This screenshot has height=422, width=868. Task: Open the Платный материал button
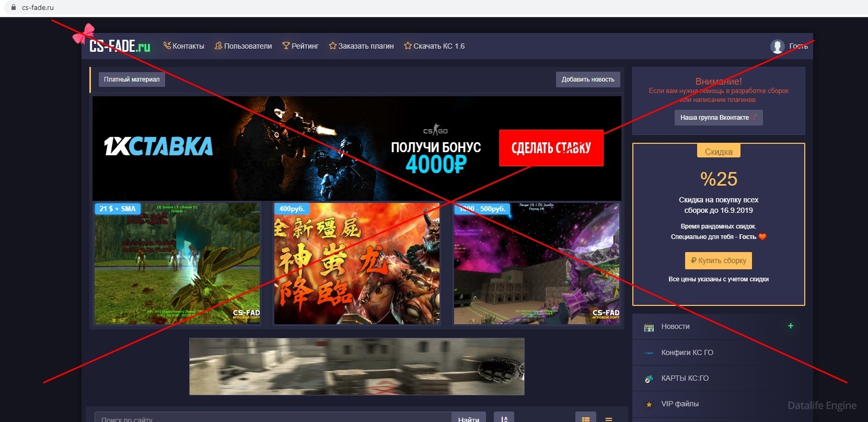point(132,79)
